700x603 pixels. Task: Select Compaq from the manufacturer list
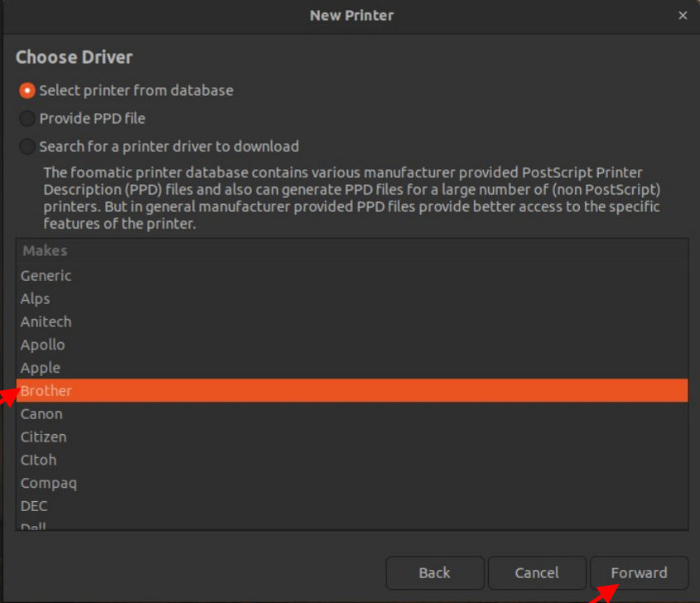(49, 483)
